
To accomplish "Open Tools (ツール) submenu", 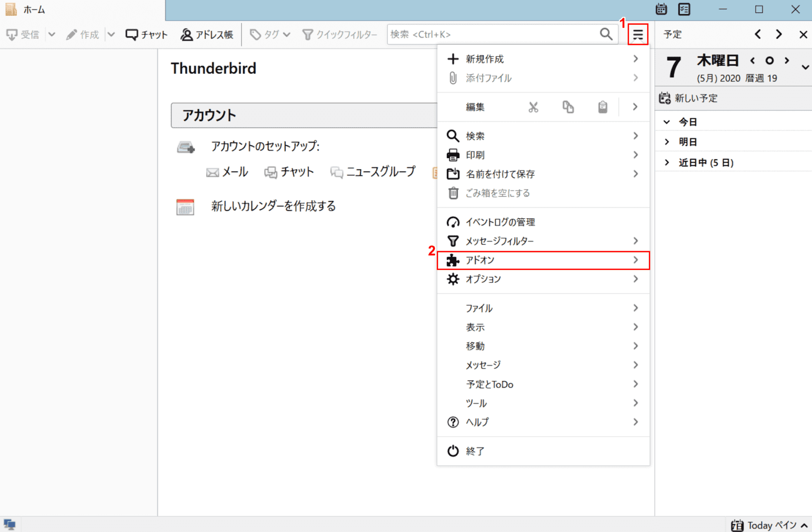I will point(543,403).
